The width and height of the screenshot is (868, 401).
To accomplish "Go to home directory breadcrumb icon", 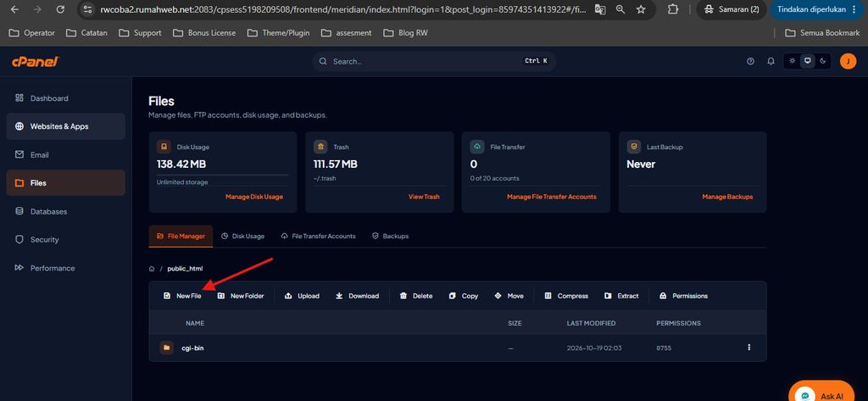I will [x=152, y=269].
